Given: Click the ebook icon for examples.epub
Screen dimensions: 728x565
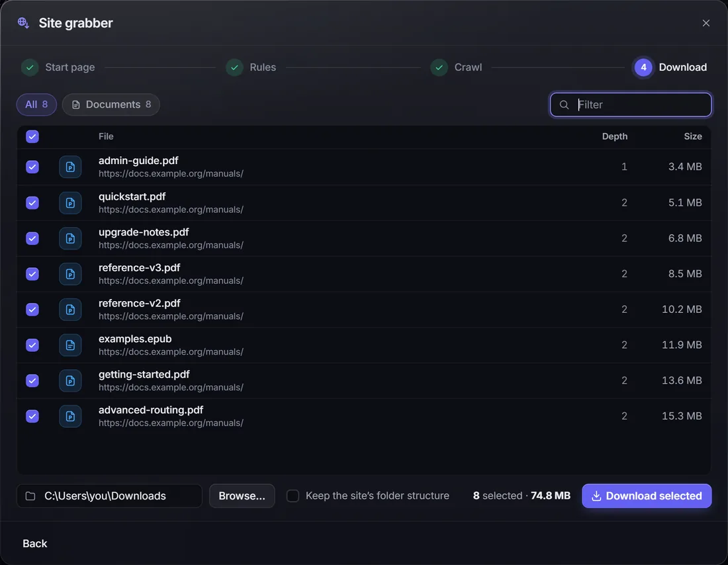Looking at the screenshot, I should 70,345.
